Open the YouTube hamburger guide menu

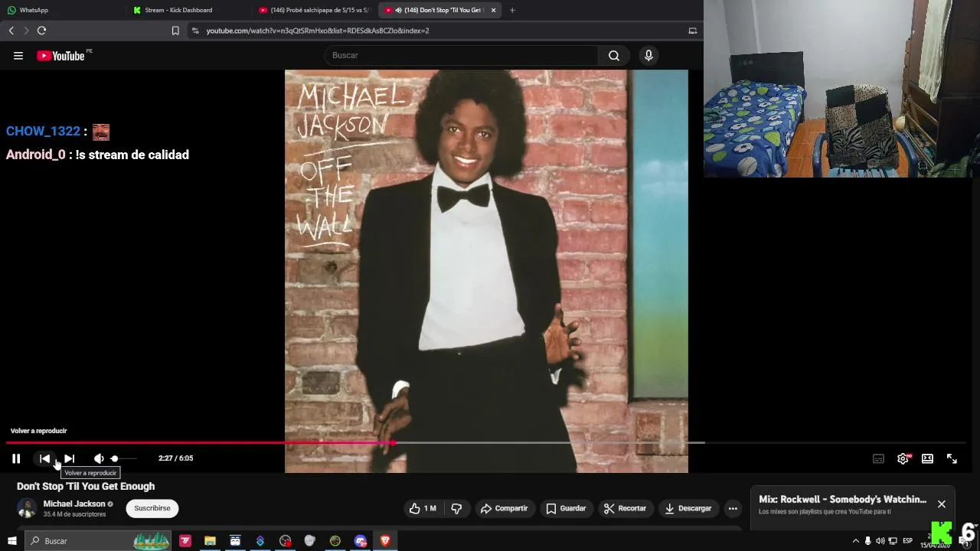click(x=18, y=55)
